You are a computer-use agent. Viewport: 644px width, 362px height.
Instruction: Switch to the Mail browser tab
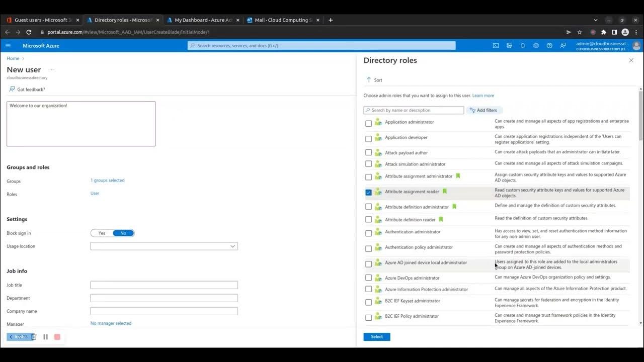[x=284, y=20]
